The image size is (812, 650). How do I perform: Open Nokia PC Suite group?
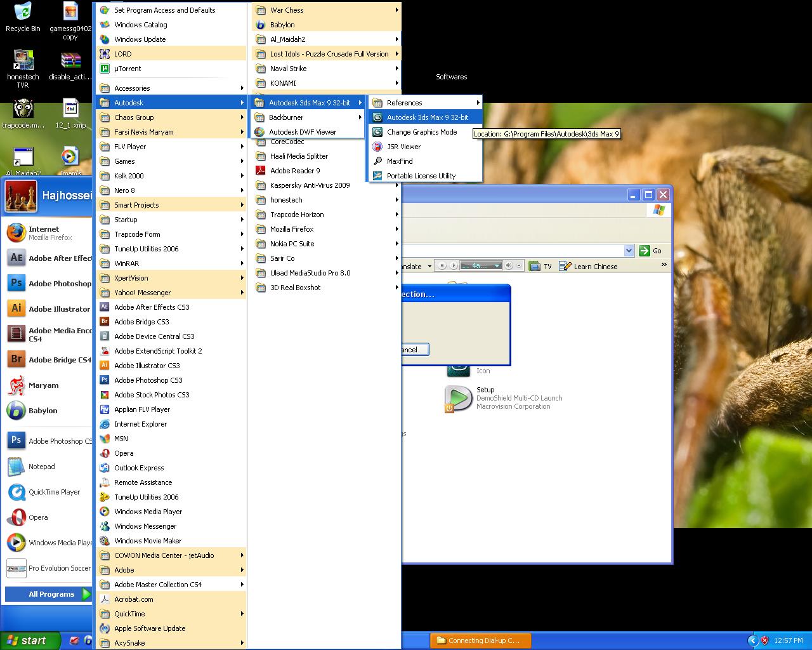click(326, 244)
